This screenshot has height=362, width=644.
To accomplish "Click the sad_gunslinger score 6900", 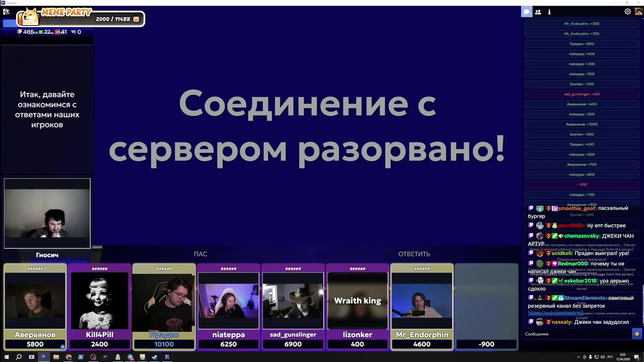I will 293,344.
